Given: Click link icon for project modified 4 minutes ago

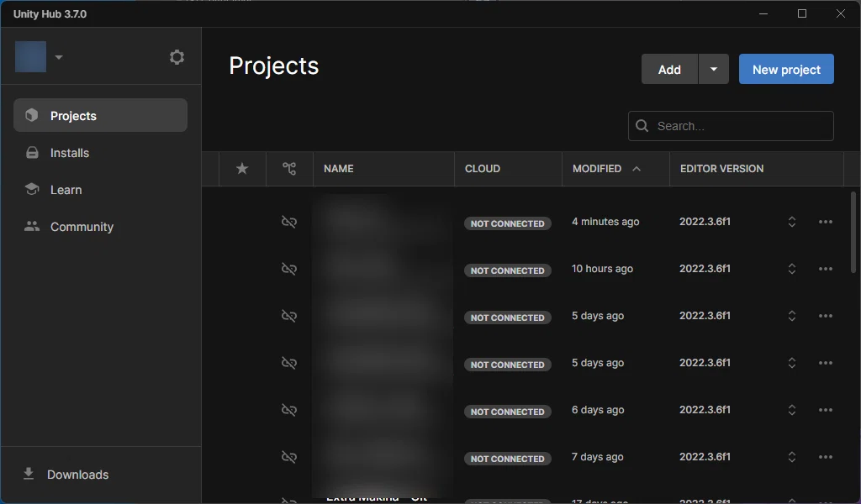Looking at the screenshot, I should [x=289, y=222].
